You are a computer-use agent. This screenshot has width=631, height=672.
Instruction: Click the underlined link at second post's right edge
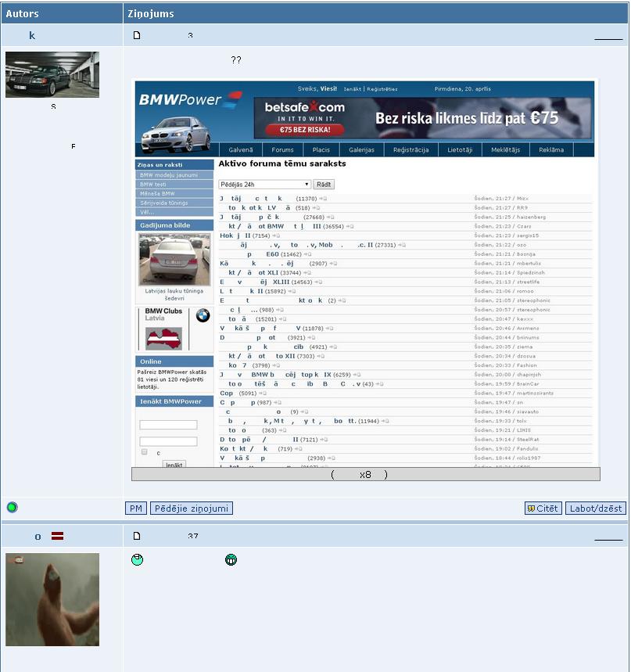[x=608, y=538]
